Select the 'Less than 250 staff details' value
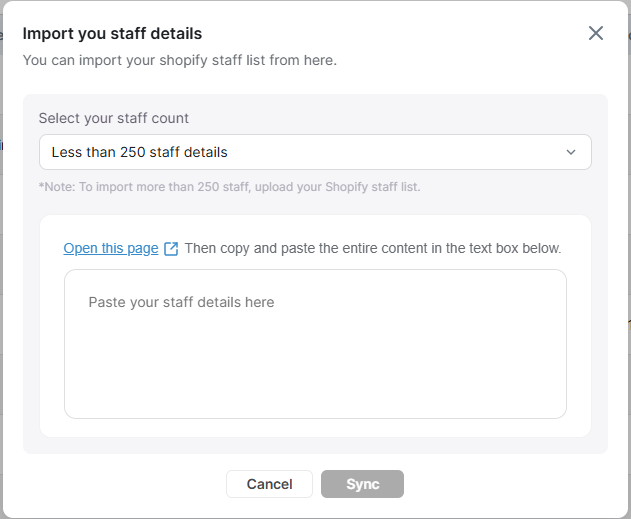The height and width of the screenshot is (519, 631). (140, 153)
